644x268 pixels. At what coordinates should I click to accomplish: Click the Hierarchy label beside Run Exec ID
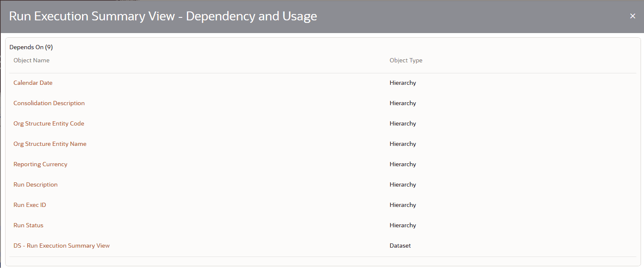pyautogui.click(x=402, y=205)
